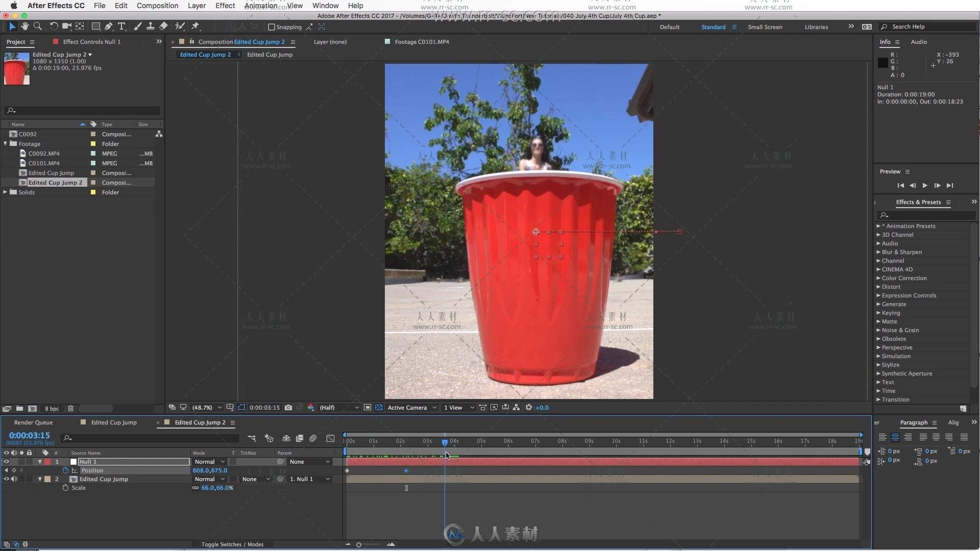The image size is (980, 551).
Task: Click the Render Queue tab
Action: pyautogui.click(x=33, y=422)
